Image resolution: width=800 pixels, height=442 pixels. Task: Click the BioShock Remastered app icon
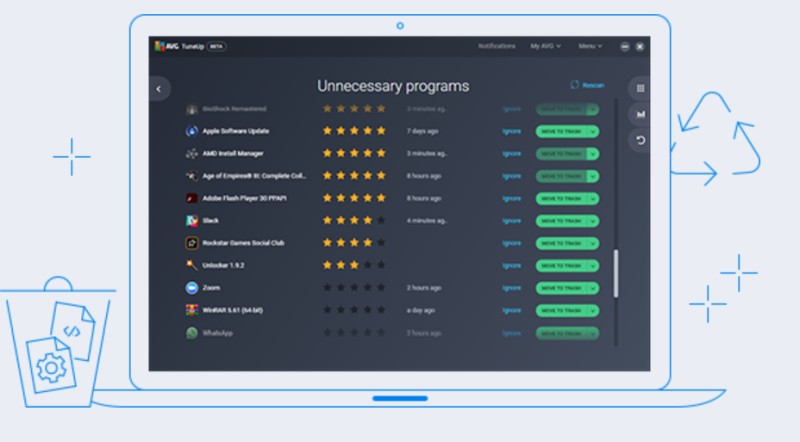tap(192, 109)
